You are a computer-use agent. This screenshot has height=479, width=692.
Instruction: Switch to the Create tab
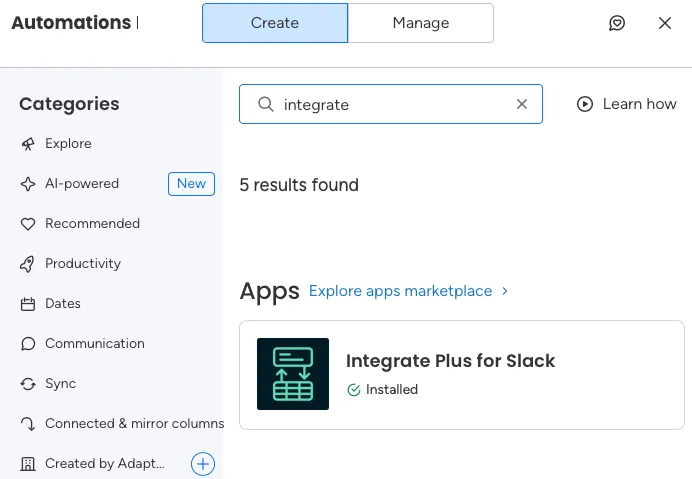click(275, 23)
